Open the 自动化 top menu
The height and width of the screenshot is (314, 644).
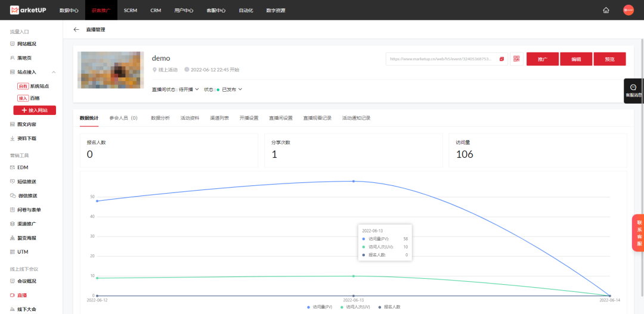pos(246,10)
